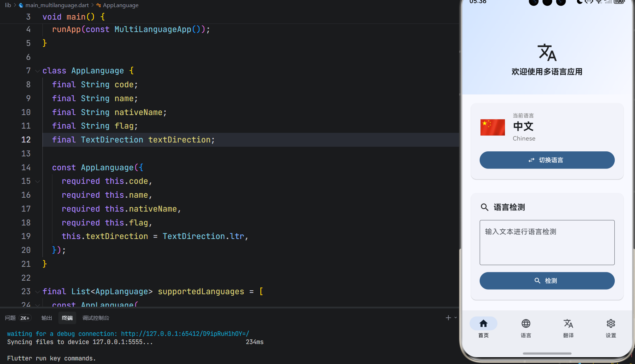Place cursor on 'MultiLanguageApp' in line 4

click(153, 29)
